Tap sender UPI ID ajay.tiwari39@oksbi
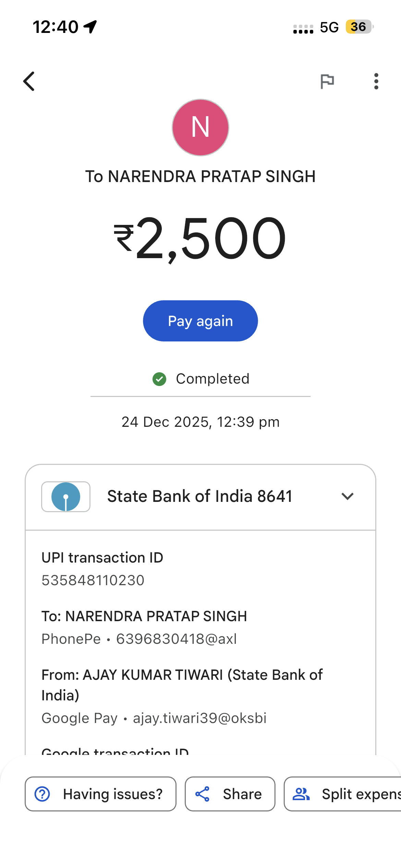 point(199,718)
